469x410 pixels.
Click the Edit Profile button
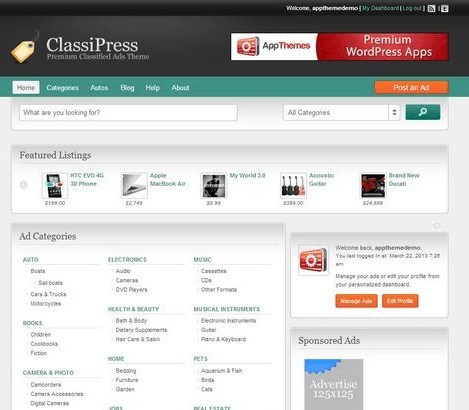(400, 301)
